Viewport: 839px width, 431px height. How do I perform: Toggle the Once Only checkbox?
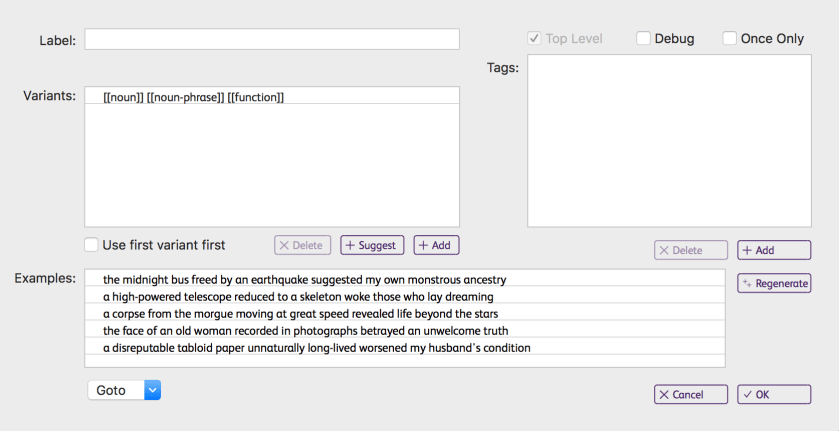tap(730, 39)
